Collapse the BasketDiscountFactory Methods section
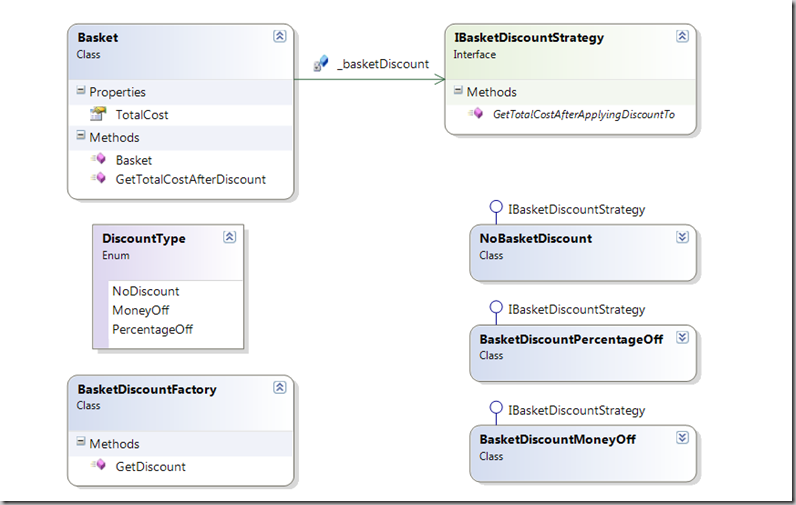The height and width of the screenshot is (505, 796). pos(81,443)
